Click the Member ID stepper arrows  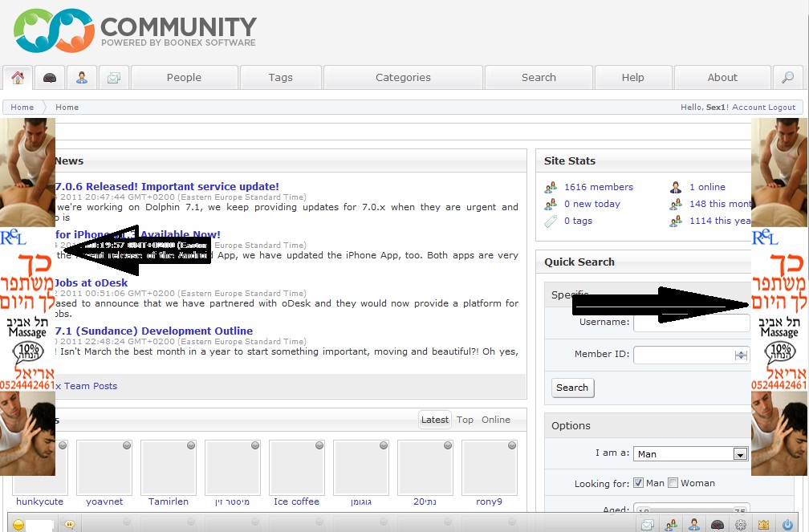coord(740,355)
